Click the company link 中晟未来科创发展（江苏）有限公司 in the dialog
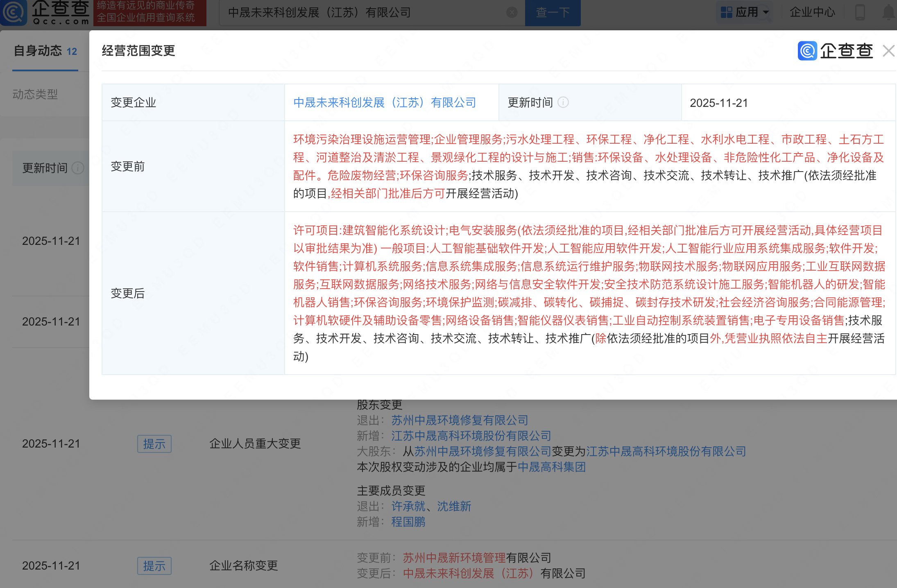This screenshot has width=897, height=588. (384, 102)
